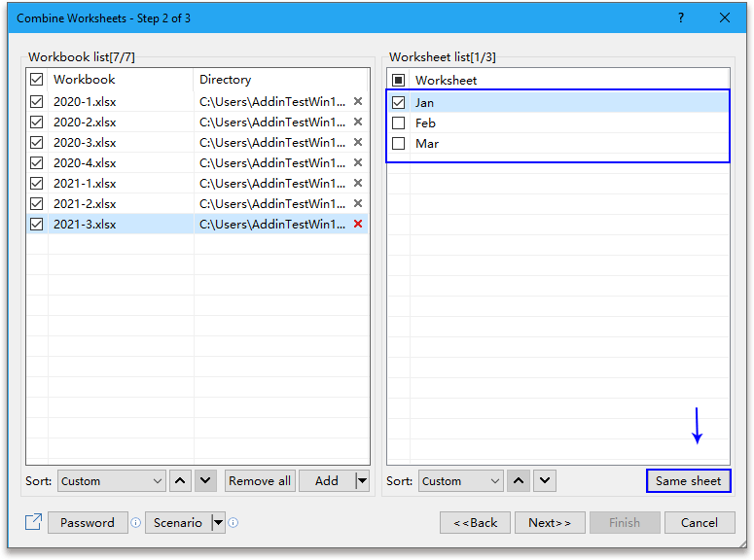Click the Worksheet column header label

(447, 81)
